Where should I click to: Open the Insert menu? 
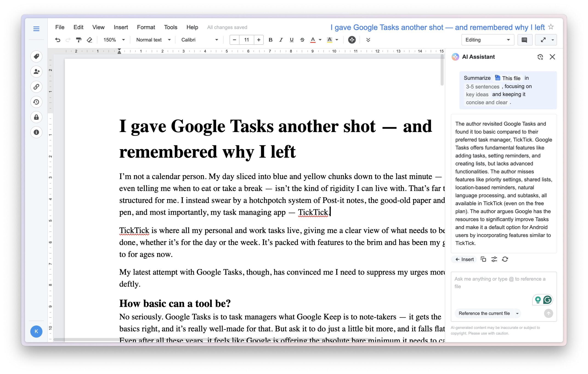121,27
